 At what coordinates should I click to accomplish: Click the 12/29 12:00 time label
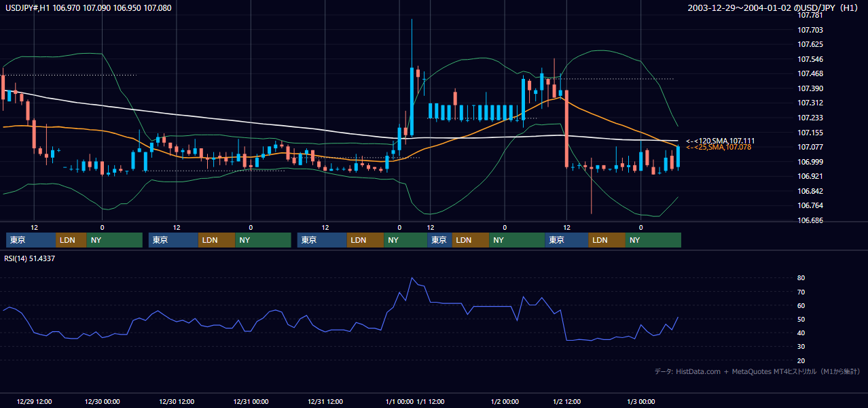(35, 401)
